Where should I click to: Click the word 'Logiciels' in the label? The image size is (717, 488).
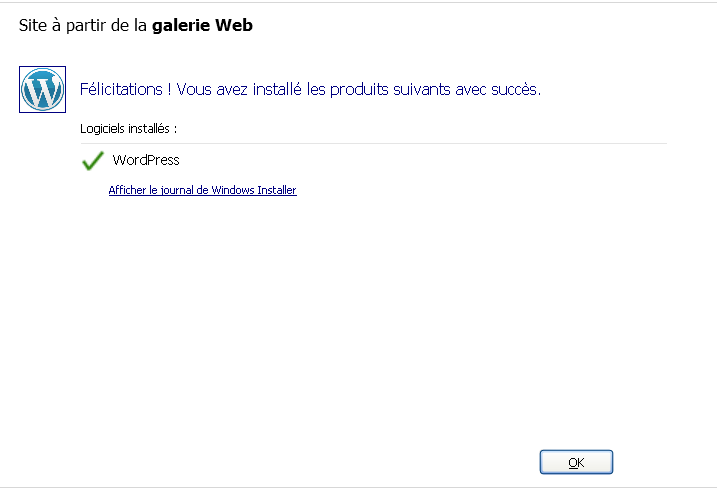pos(103,128)
